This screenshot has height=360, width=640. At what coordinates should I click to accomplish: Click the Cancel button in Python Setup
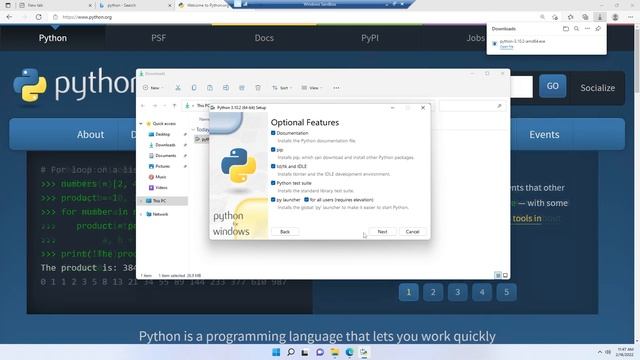(412, 232)
